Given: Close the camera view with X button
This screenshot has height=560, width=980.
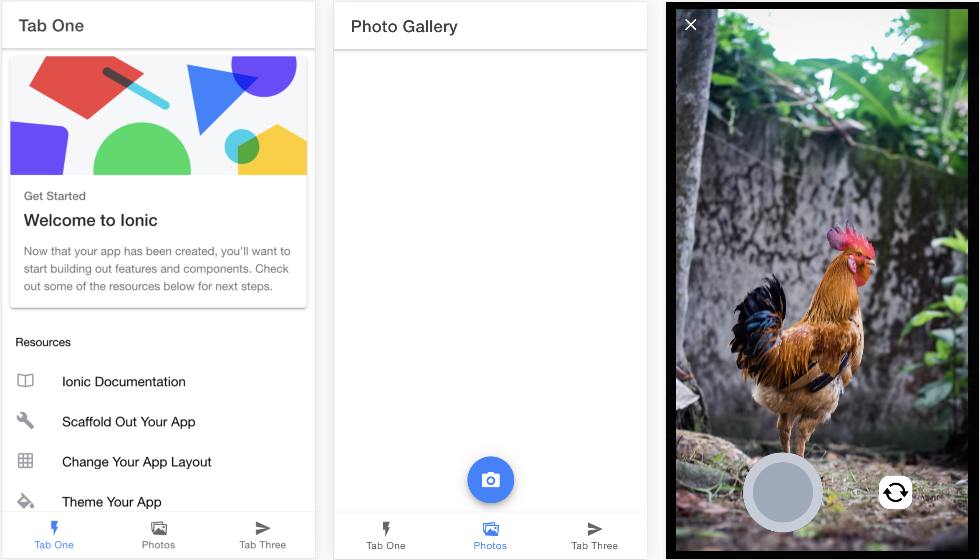Looking at the screenshot, I should tap(691, 25).
